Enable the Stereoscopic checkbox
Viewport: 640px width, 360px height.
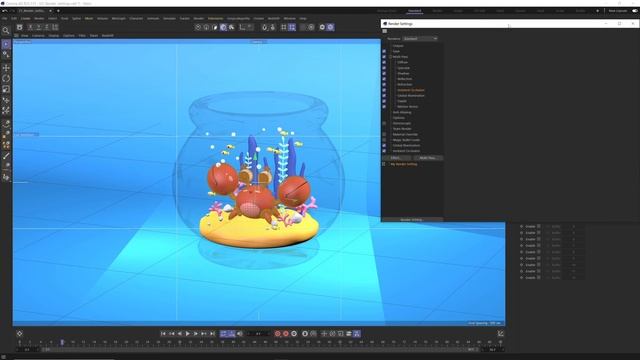coord(384,123)
